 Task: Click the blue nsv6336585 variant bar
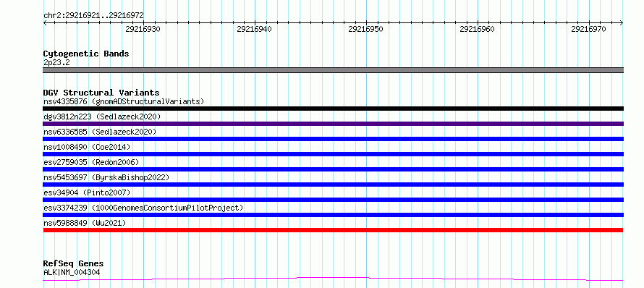333,139
